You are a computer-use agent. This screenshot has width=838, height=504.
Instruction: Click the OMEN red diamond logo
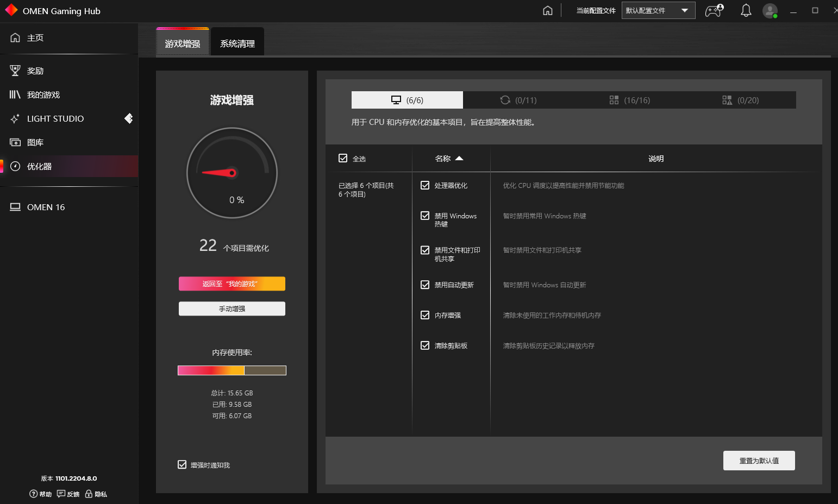11,10
